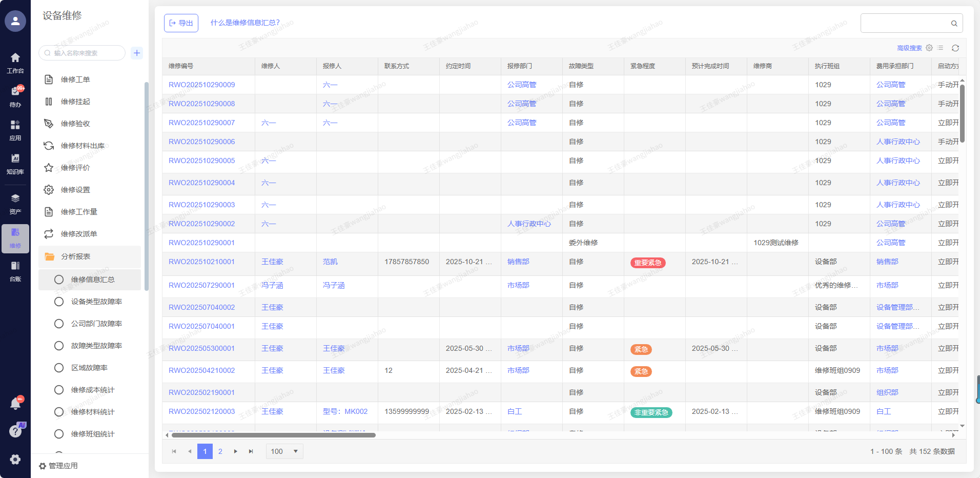Open the 工作台 home icon in the left rail
980x478 pixels.
click(x=15, y=62)
